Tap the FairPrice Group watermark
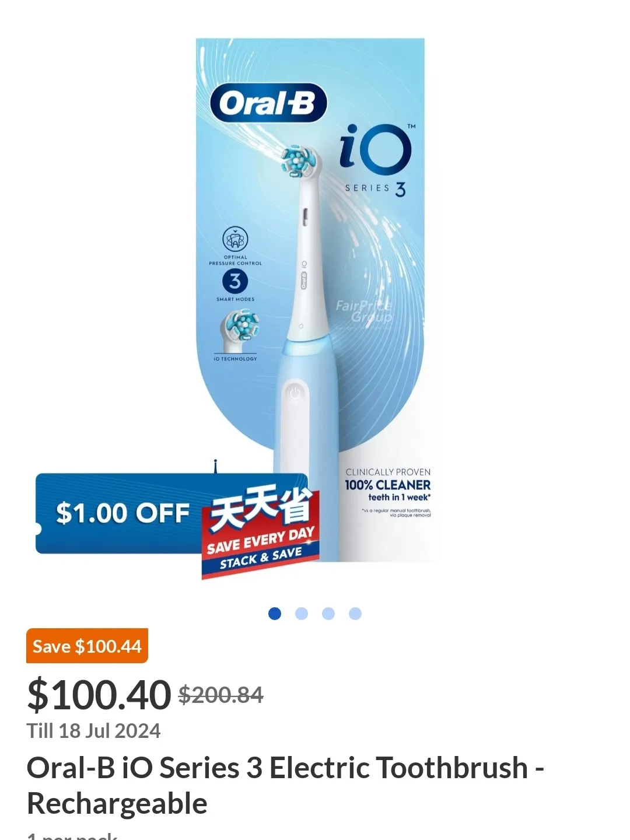This screenshot has width=630, height=840. click(x=364, y=311)
